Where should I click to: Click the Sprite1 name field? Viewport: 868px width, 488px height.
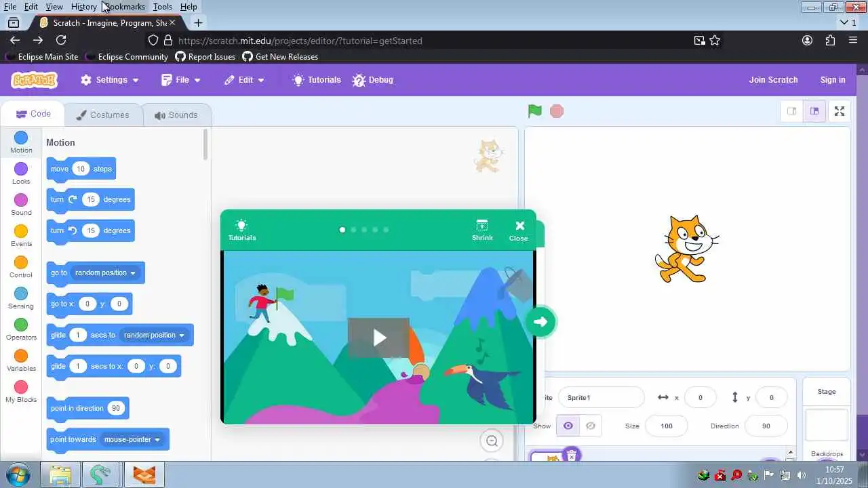click(601, 397)
